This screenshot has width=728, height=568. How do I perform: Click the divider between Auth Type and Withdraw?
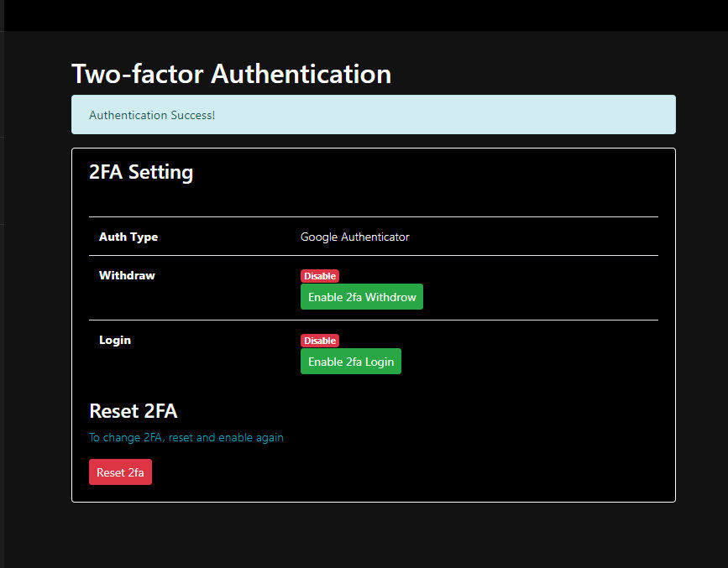click(373, 255)
